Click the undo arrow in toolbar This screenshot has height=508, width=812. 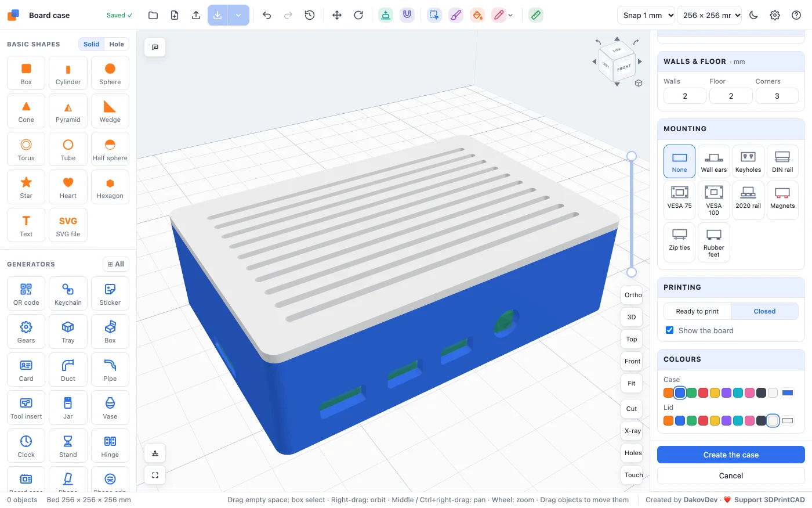click(x=267, y=15)
